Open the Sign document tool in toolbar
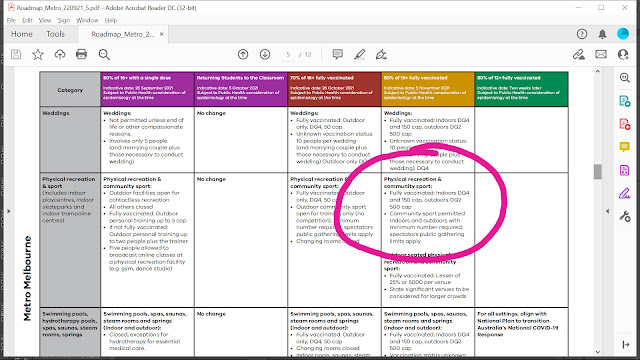Screen dimensions: 640x360 click(x=381, y=54)
